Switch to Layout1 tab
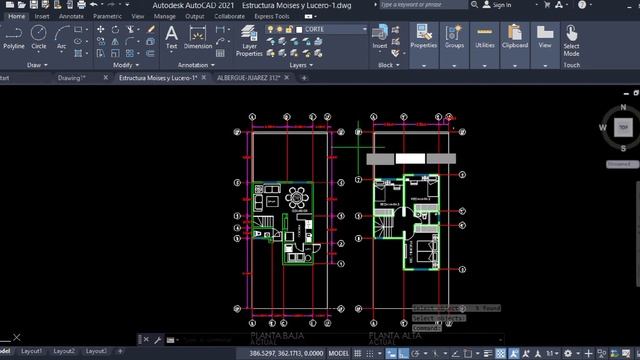 click(x=31, y=351)
